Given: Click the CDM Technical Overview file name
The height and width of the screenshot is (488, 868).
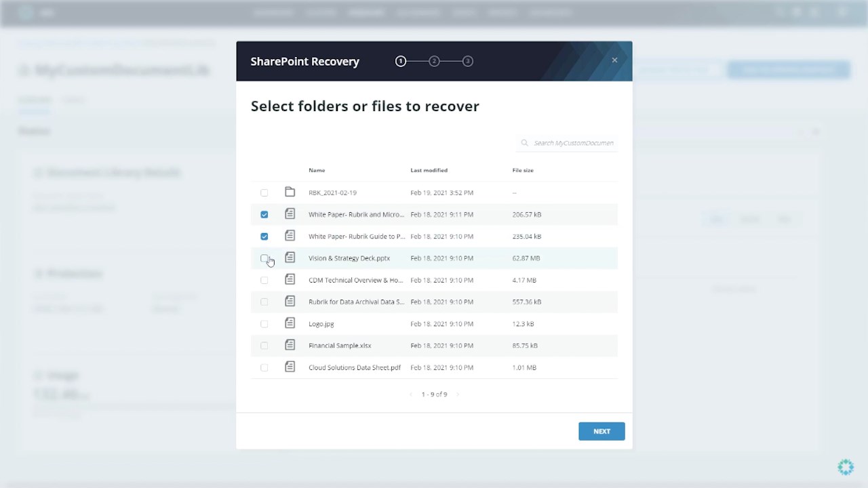Looking at the screenshot, I should (356, 280).
